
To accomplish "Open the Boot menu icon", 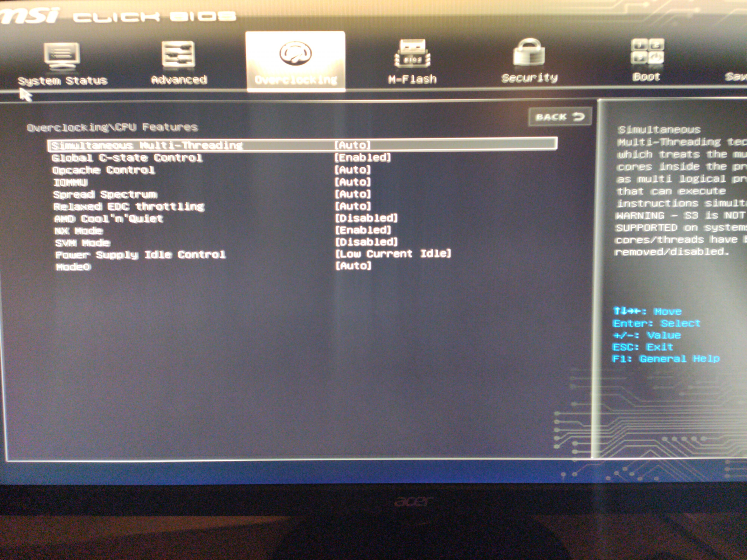I will [647, 52].
